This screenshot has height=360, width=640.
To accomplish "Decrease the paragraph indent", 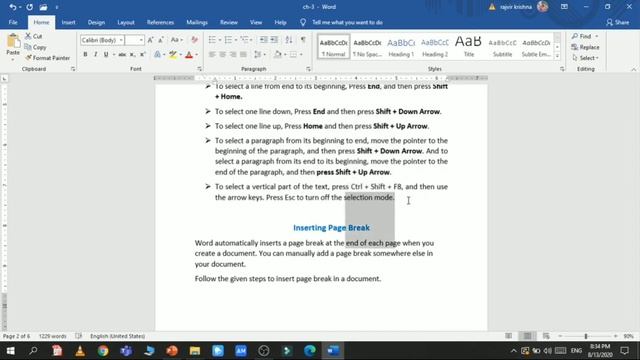I will pos(264,40).
